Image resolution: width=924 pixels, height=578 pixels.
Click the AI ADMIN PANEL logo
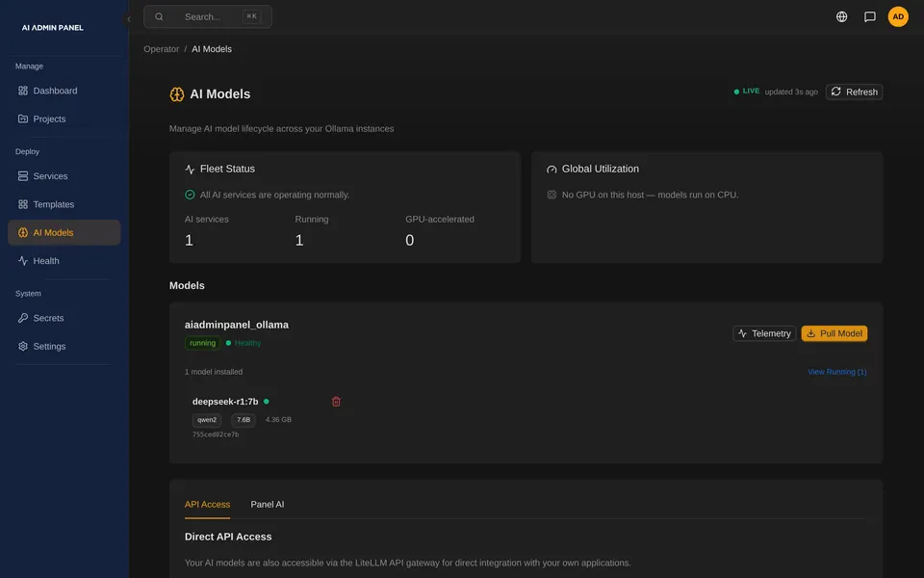coord(52,28)
